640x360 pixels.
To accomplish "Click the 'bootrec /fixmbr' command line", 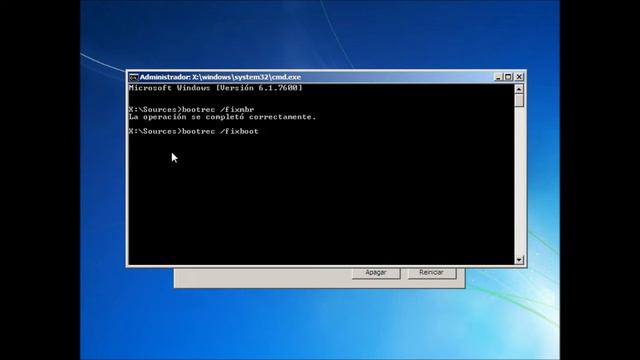I will coord(191,109).
